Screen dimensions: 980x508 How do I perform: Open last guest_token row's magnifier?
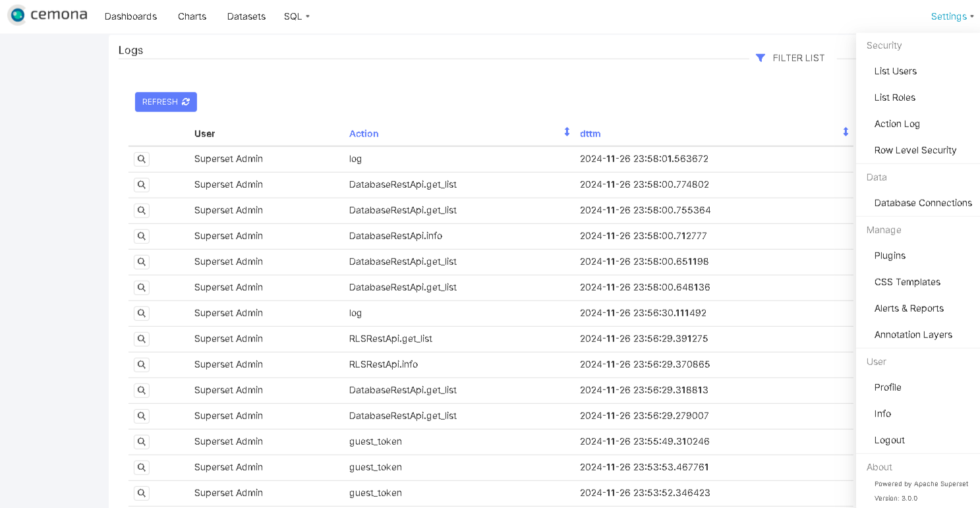[141, 493]
